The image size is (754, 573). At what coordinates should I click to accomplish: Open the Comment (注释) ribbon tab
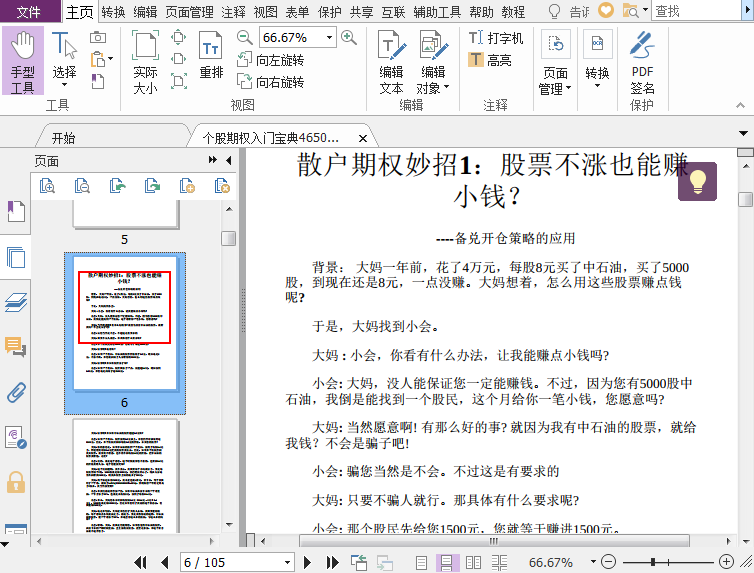tap(233, 12)
